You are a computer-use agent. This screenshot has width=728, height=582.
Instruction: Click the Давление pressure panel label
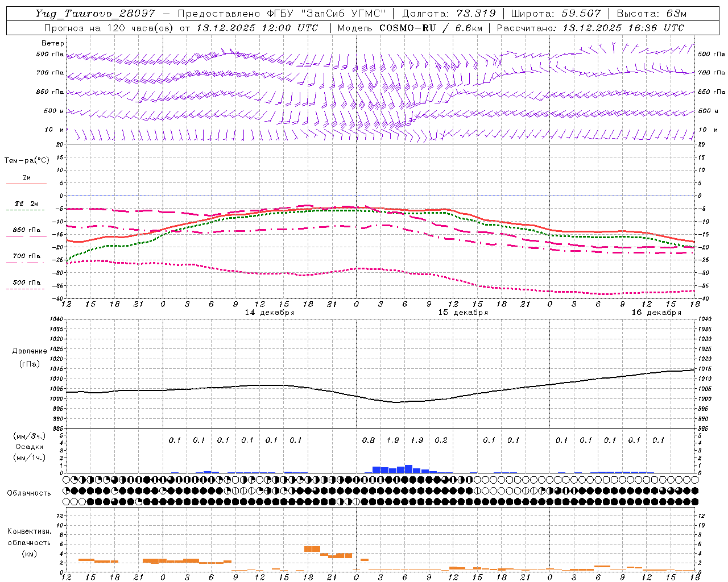[x=30, y=351]
